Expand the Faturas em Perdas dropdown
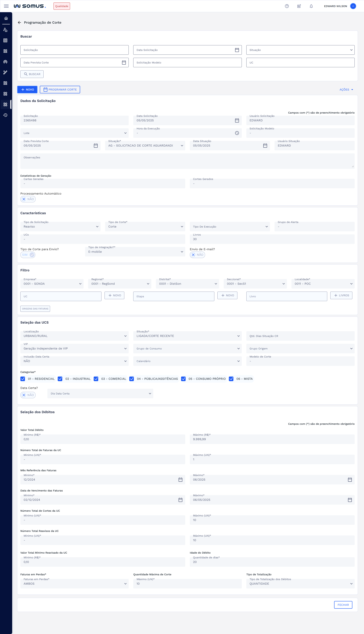This screenshot has width=364, height=634. 74,584
